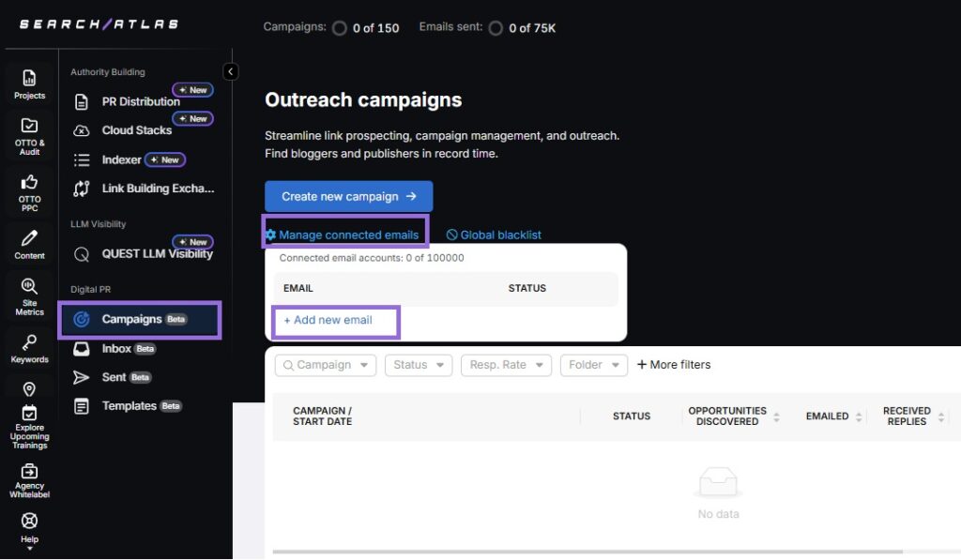This screenshot has width=961, height=560.
Task: Sort by Emailed column
Action: (859, 416)
